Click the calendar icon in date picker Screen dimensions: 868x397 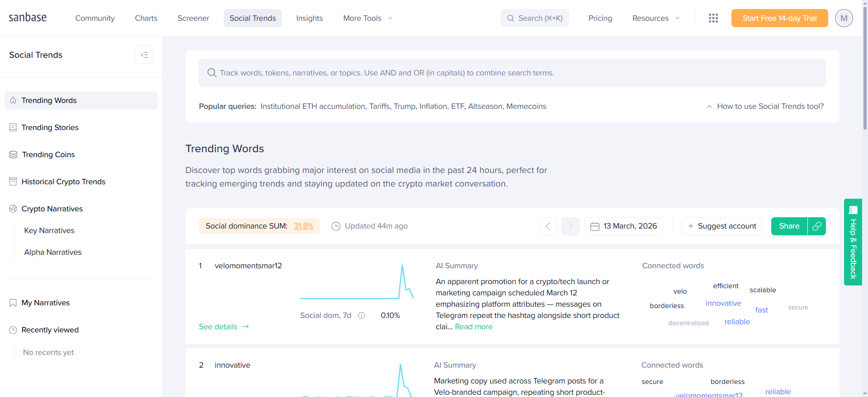595,226
